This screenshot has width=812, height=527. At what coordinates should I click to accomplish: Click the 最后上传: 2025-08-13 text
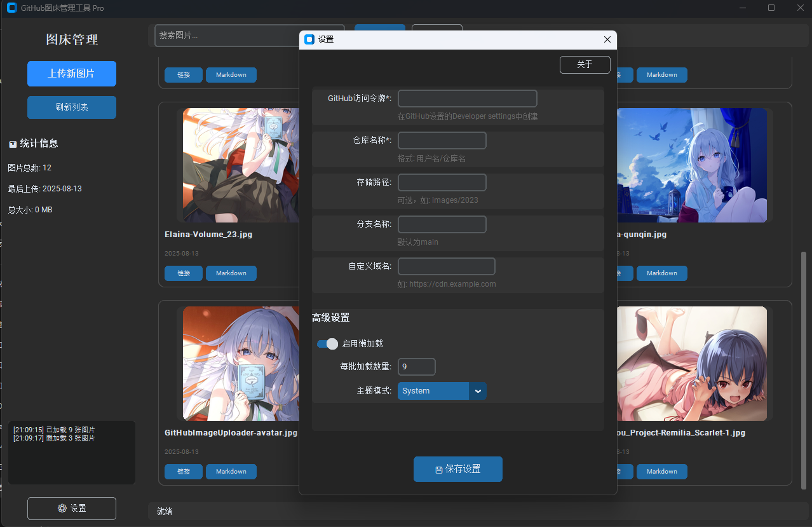(44, 189)
